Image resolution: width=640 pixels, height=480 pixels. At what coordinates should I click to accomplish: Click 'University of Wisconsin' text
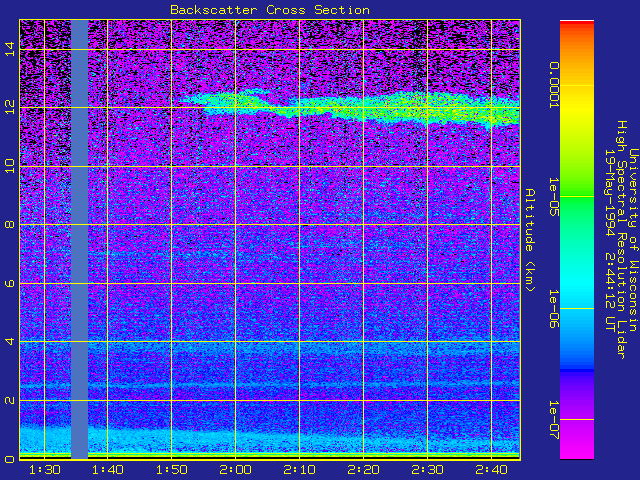tap(633, 240)
